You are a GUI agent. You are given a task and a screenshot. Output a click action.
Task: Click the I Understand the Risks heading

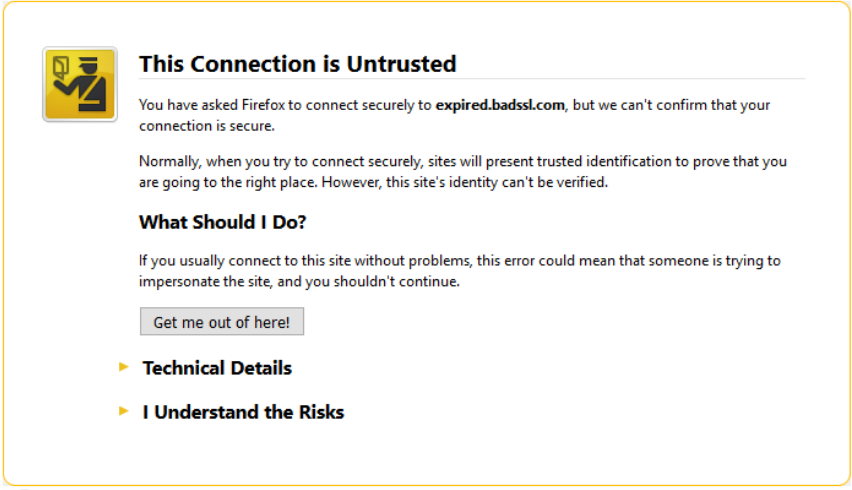(243, 412)
